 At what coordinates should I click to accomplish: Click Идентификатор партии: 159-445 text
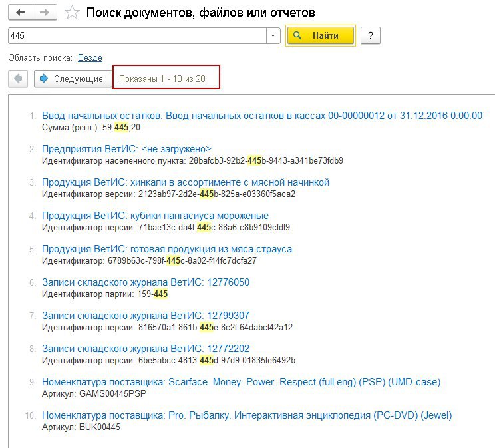pyautogui.click(x=104, y=294)
